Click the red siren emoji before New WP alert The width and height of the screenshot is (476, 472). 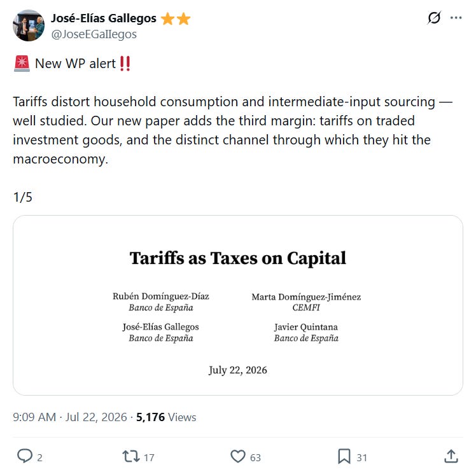coord(22,64)
